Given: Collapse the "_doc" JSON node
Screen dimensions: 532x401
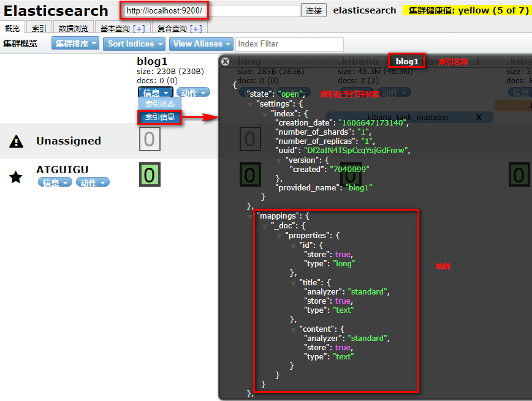Looking at the screenshot, I should pos(264,226).
